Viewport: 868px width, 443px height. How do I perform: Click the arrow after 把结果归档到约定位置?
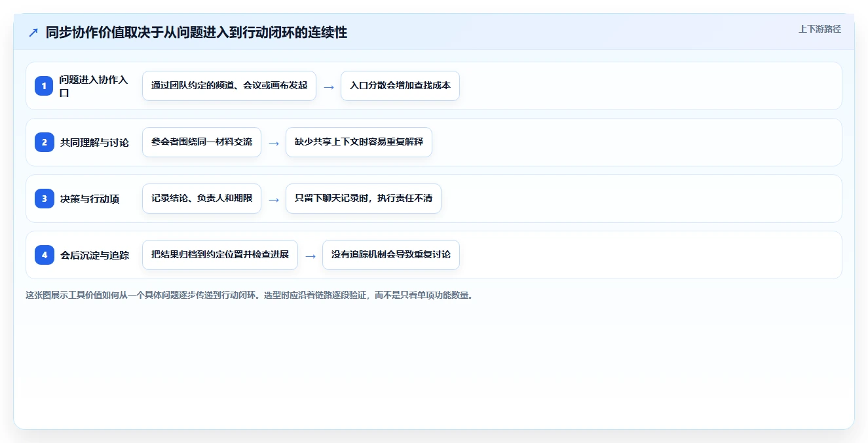311,256
